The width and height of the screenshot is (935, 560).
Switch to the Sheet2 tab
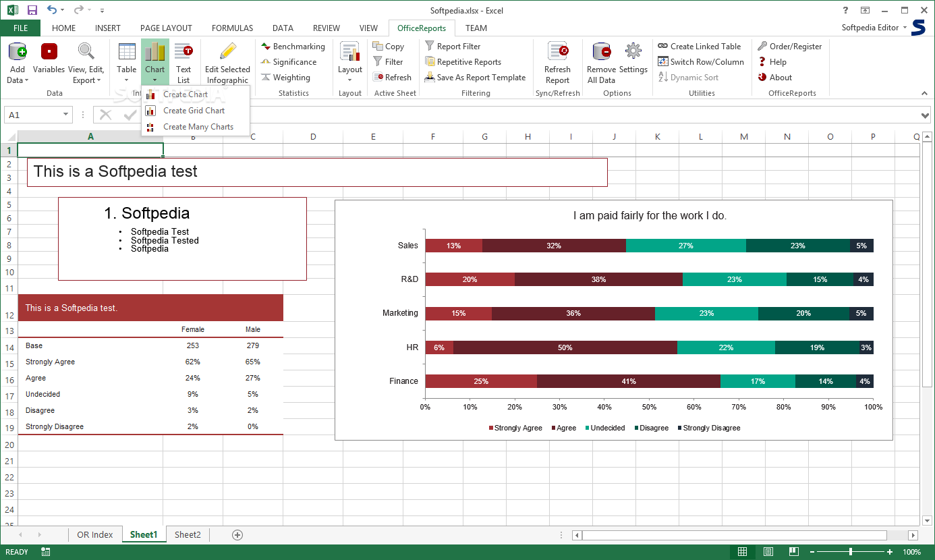[x=188, y=535]
